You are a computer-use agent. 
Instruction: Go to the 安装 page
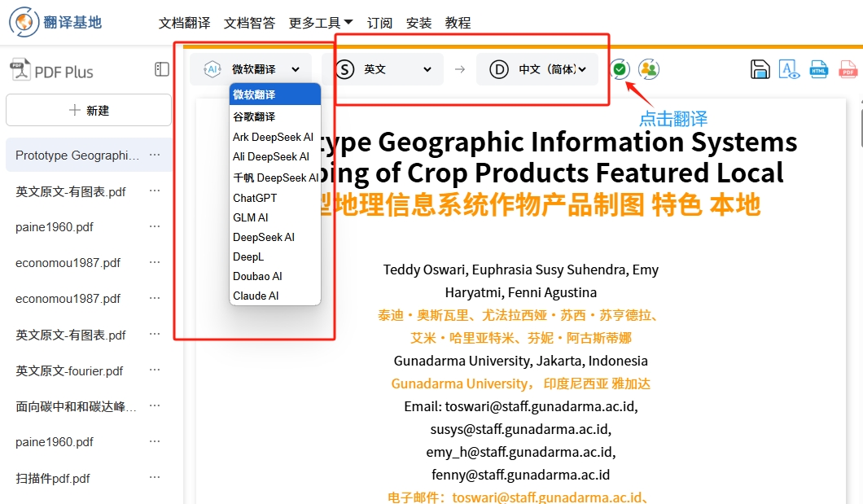point(418,23)
